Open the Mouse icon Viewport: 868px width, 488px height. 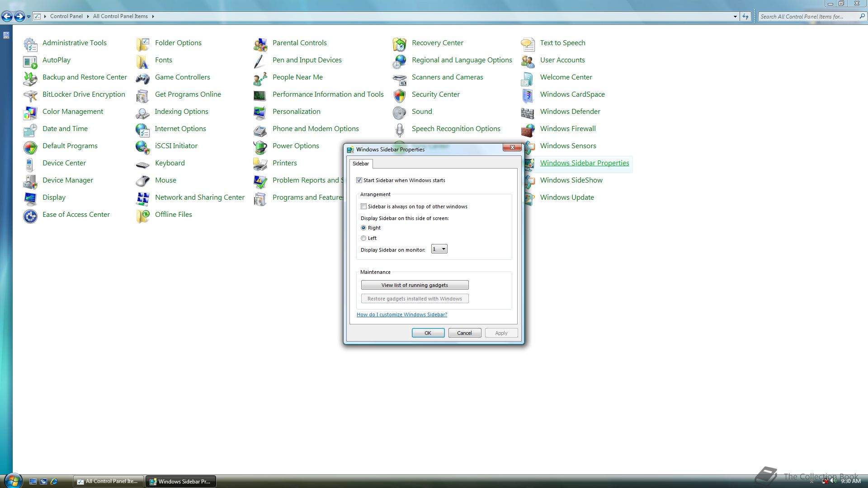point(143,182)
